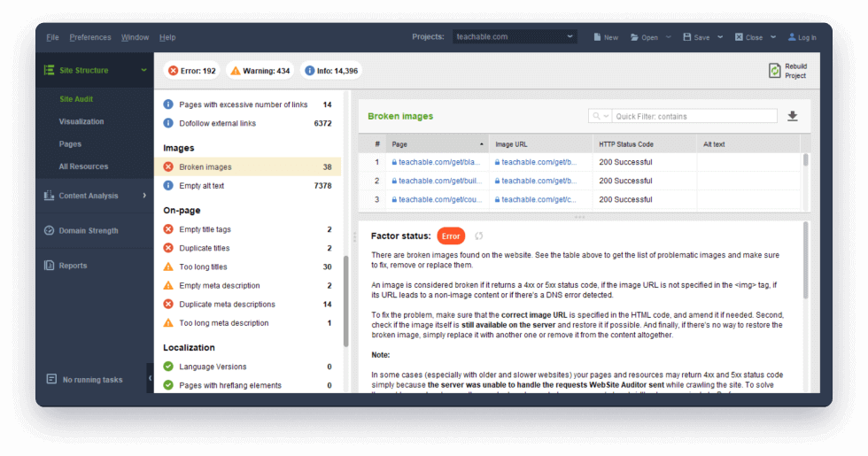868x456 pixels.
Task: Click the refresh icon next to Error status
Action: [479, 236]
